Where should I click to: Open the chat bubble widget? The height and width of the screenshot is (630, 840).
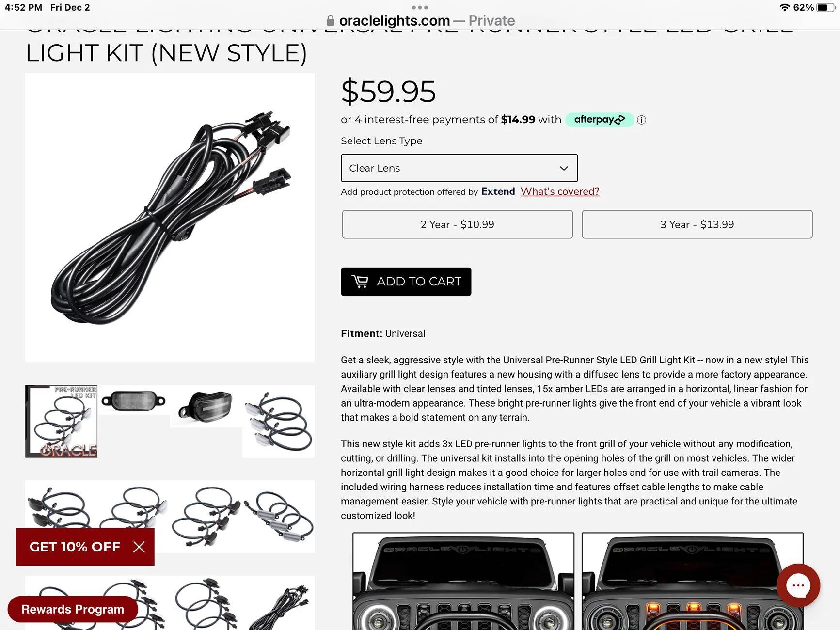tap(798, 585)
